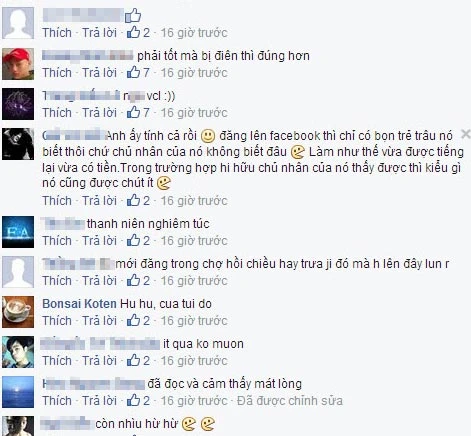The height and width of the screenshot is (436, 471).
Task: Click 'Trả lời' under 'thanh niên nghiêm túc'
Action: [99, 241]
